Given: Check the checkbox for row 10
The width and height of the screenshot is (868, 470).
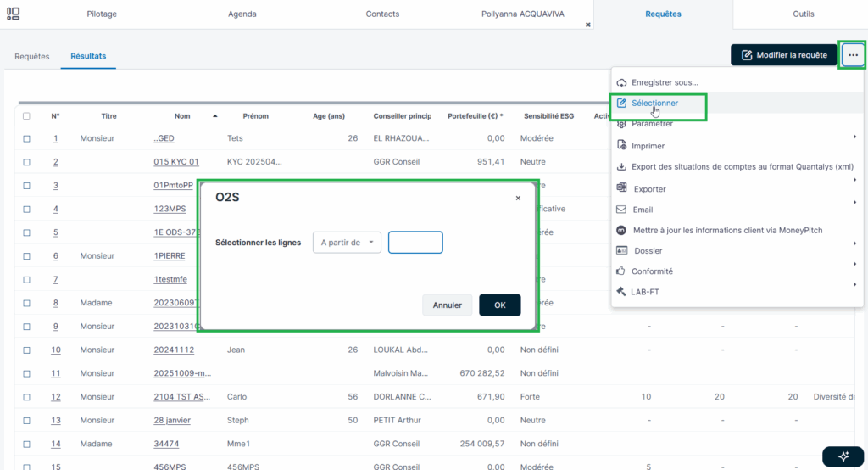Looking at the screenshot, I should (26, 350).
